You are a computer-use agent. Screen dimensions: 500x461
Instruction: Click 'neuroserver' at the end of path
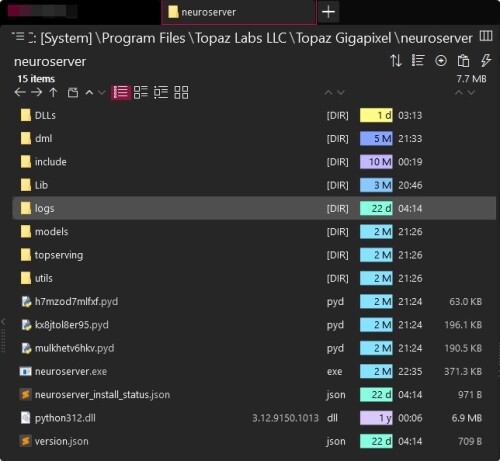pyautogui.click(x=437, y=38)
